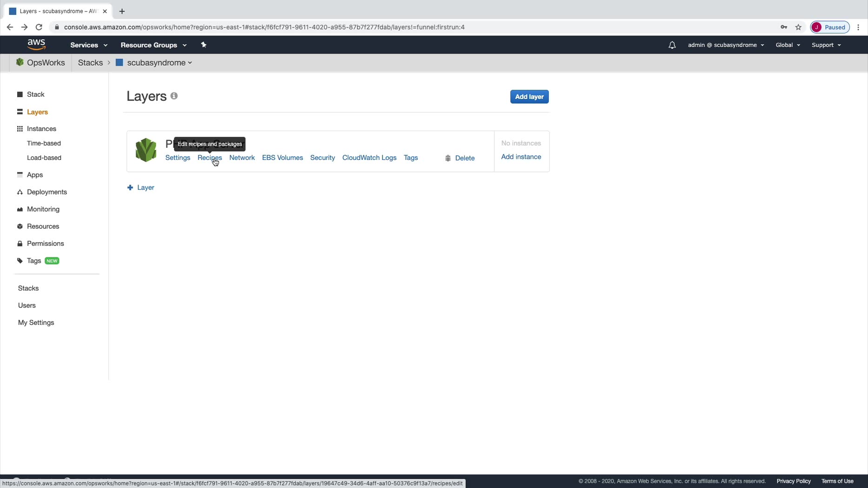Go to the OpsWorks home link
This screenshot has width=868, height=488.
tap(40, 63)
